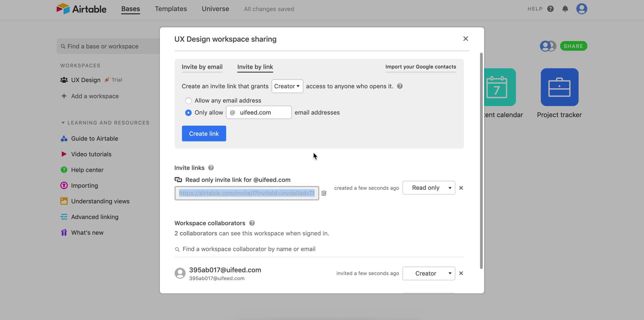
Task: Open the UX Design workspace
Action: pyautogui.click(x=86, y=80)
